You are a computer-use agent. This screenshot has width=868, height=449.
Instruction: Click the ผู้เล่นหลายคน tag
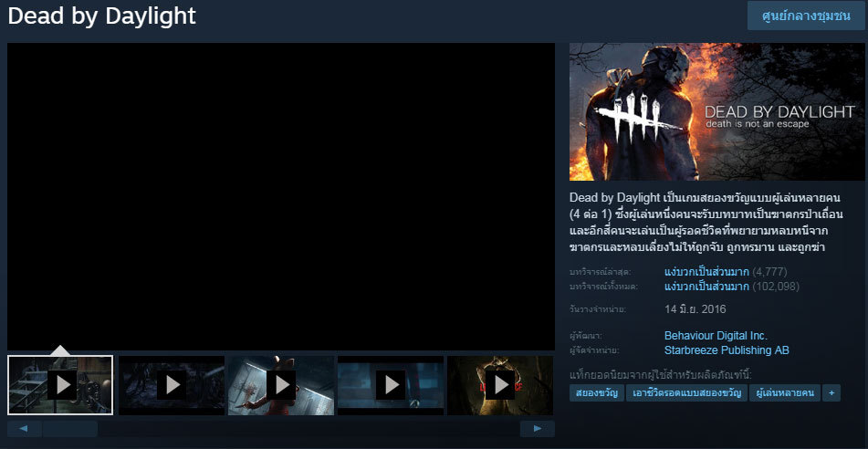point(784,393)
